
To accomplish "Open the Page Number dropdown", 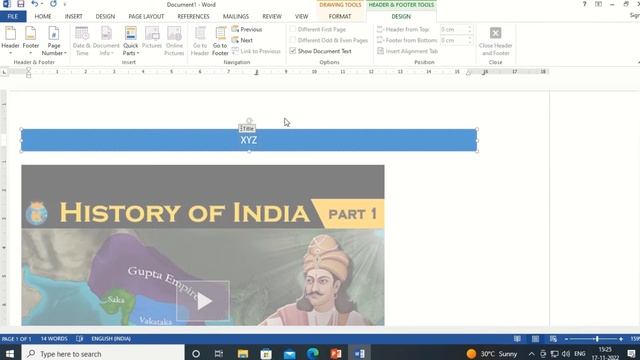I will click(53, 41).
